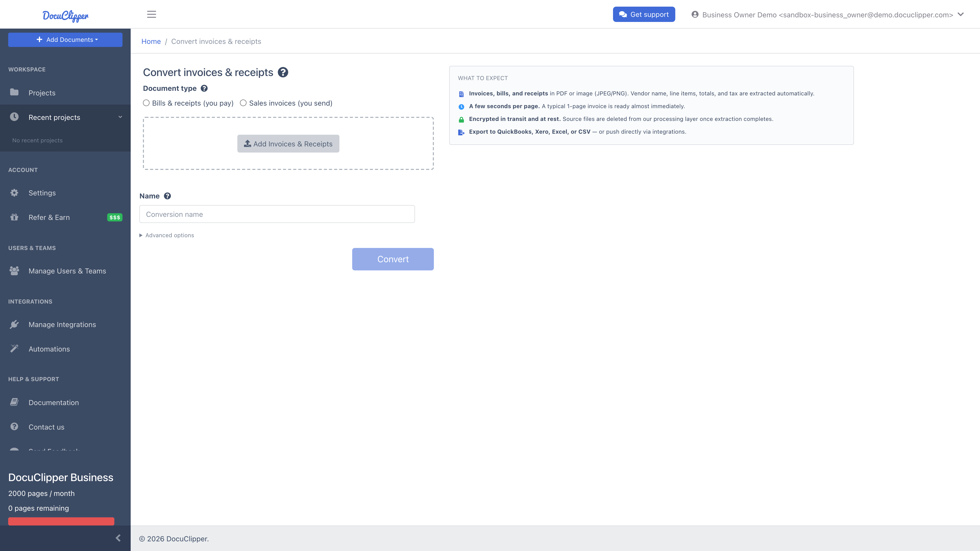Click the Conversion name input field
The height and width of the screenshot is (551, 980).
(277, 214)
